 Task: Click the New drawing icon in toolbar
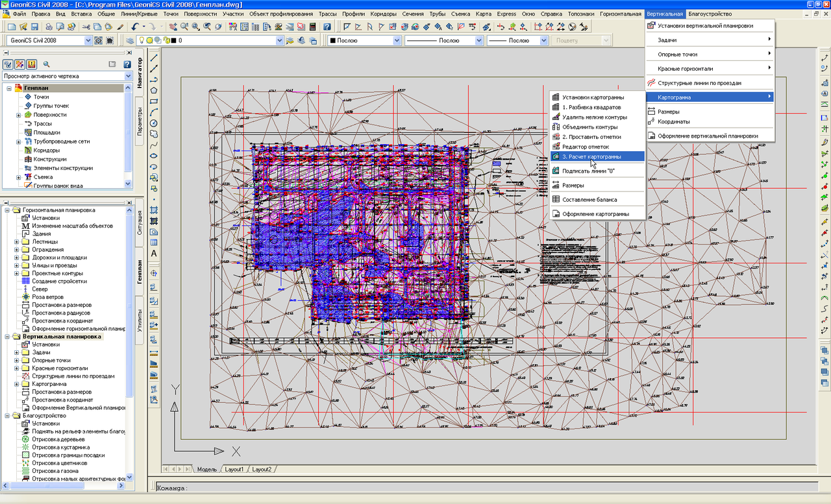(12, 27)
